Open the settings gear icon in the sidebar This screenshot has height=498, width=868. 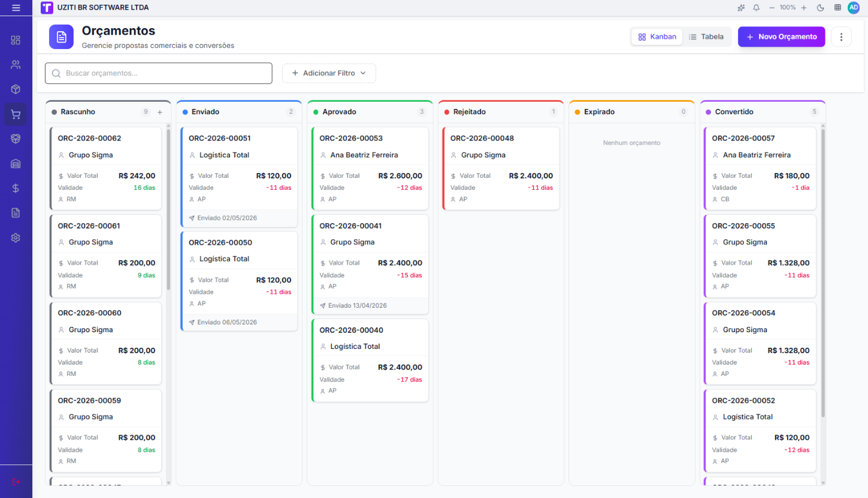[16, 238]
